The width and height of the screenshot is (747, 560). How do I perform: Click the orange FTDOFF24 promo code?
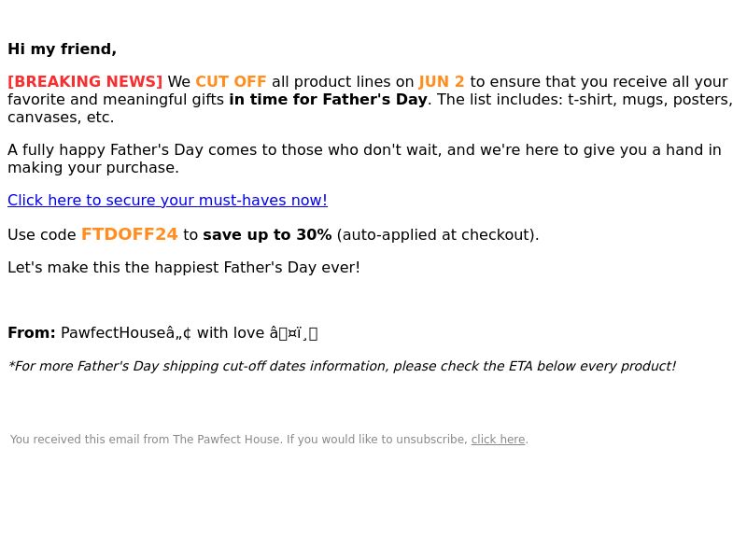pyautogui.click(x=129, y=234)
